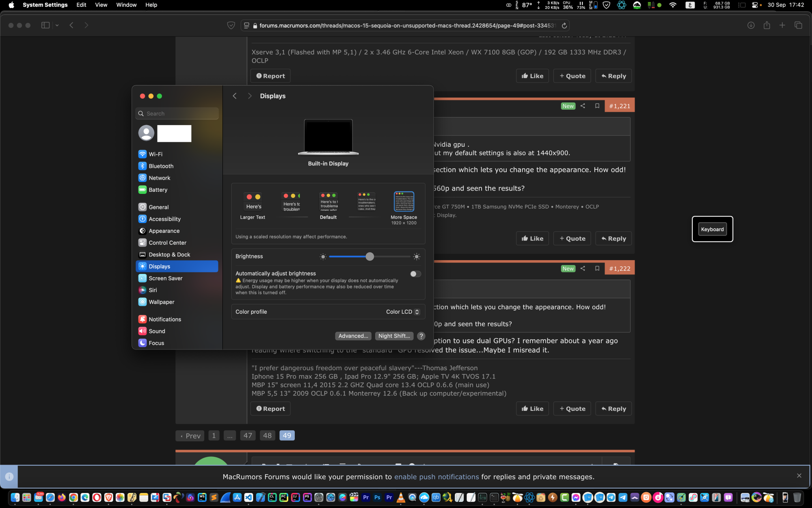The height and width of the screenshot is (508, 812).
Task: Select Bluetooth in settings sidebar
Action: [161, 166]
